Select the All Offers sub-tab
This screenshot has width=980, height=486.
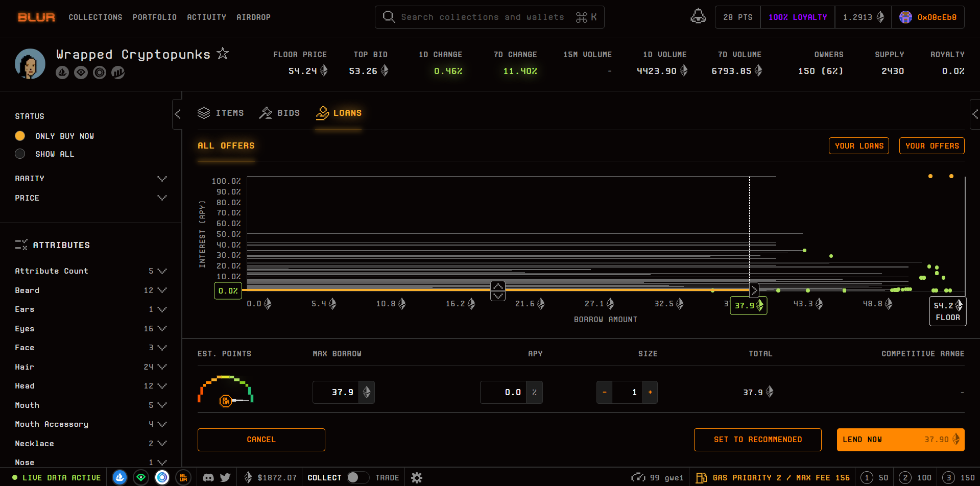(226, 145)
